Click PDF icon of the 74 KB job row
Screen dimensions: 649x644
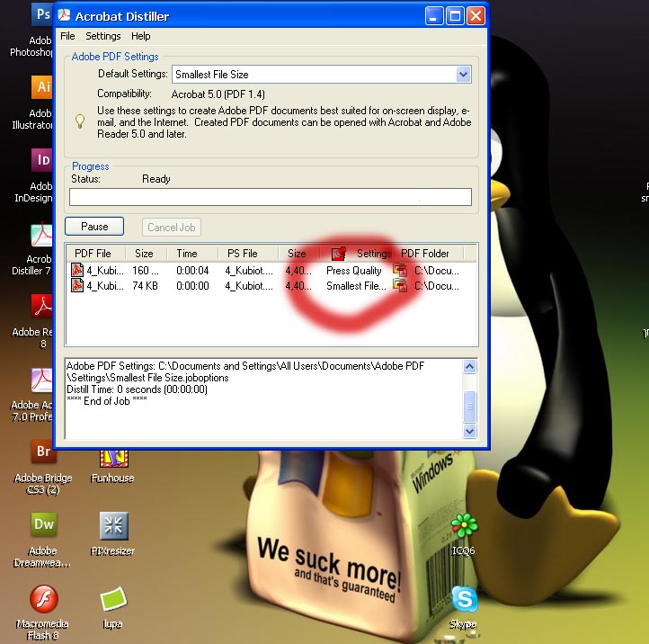click(x=77, y=285)
